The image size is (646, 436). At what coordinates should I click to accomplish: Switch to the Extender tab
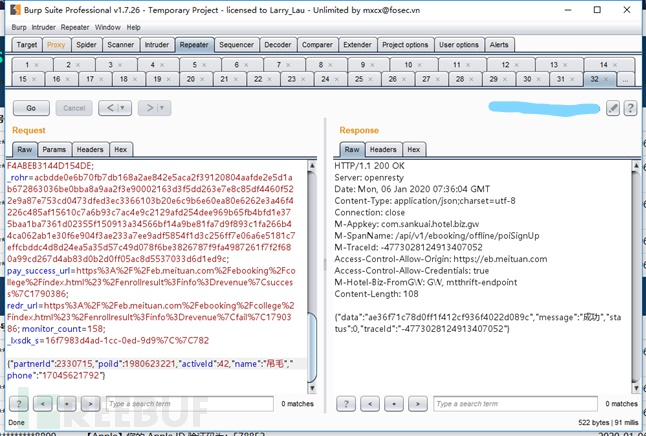point(357,45)
